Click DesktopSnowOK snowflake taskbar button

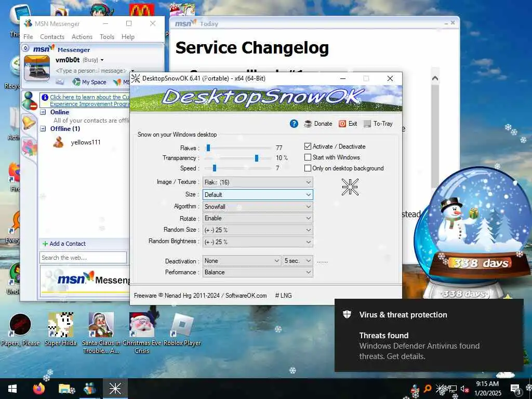click(x=115, y=389)
